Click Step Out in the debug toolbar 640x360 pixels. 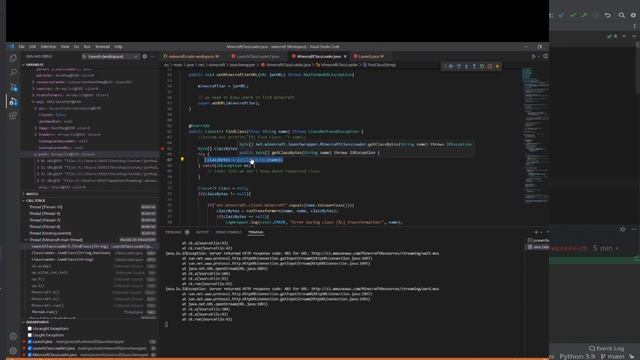click(x=474, y=66)
